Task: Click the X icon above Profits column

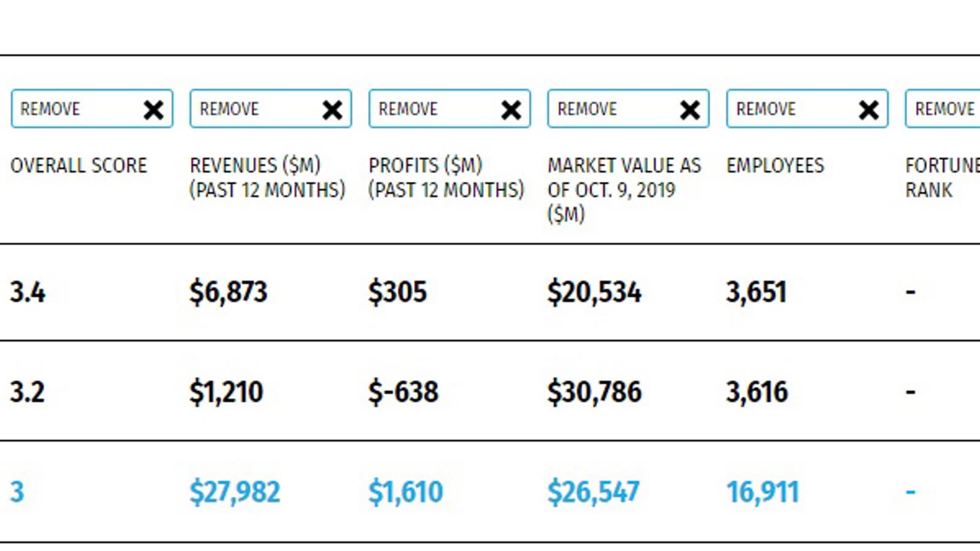Action: tap(511, 110)
